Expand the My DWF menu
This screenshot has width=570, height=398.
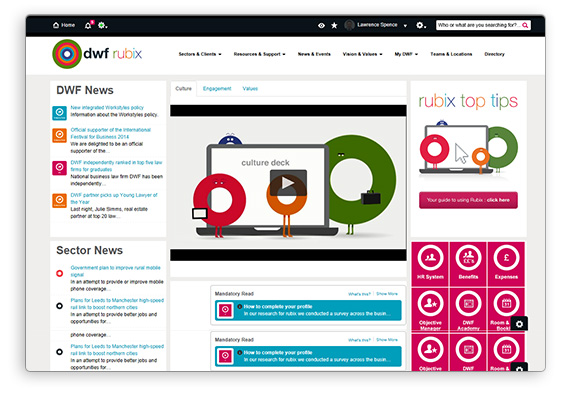point(406,54)
